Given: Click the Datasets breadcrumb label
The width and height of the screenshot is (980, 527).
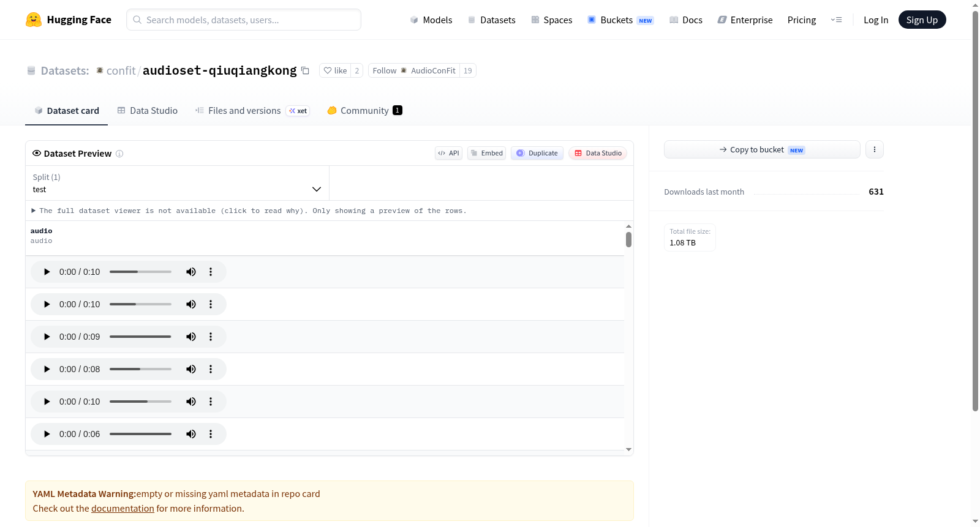Looking at the screenshot, I should 65,70.
